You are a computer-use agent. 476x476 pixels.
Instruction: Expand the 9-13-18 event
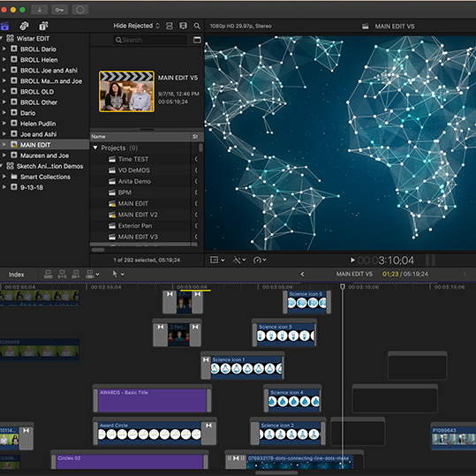[x=4, y=187]
